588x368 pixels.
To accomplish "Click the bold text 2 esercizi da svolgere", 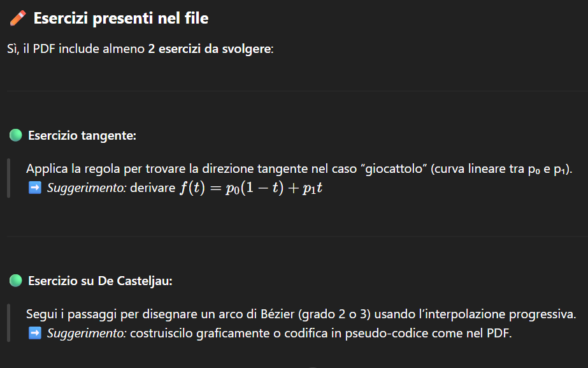I will point(210,49).
